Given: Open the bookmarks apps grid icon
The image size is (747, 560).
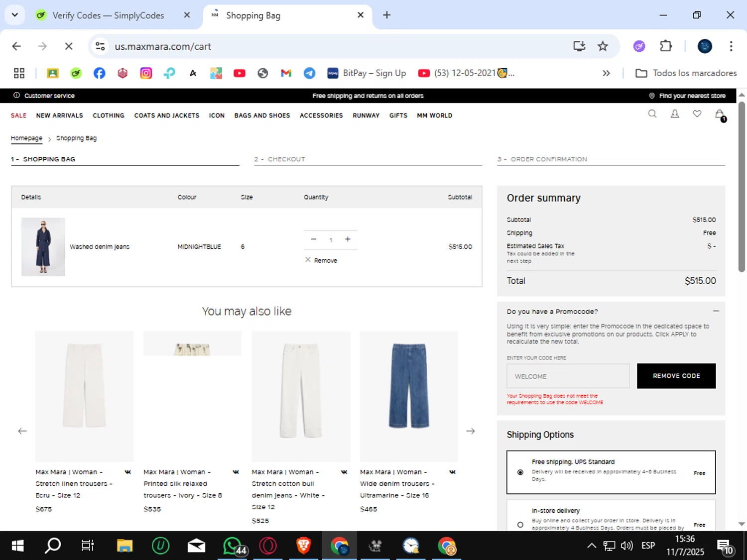Looking at the screenshot, I should (19, 73).
